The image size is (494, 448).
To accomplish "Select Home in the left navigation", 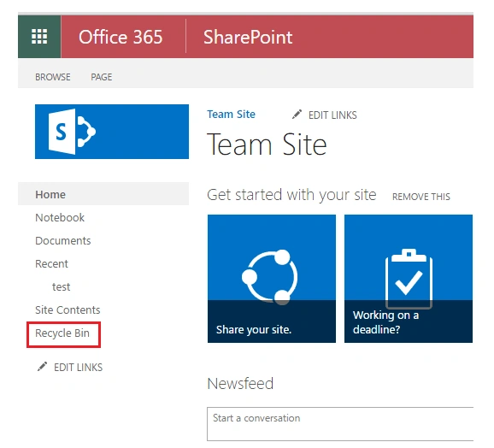I will (103, 194).
